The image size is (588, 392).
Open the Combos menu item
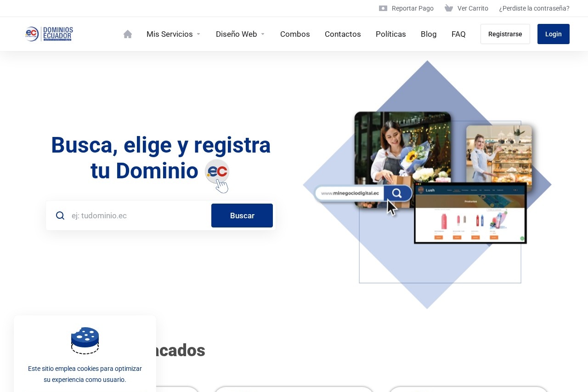(x=295, y=34)
